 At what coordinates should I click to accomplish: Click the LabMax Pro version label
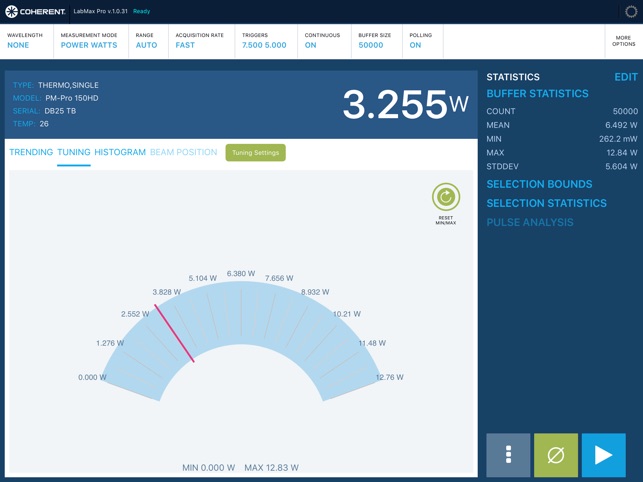click(x=100, y=11)
